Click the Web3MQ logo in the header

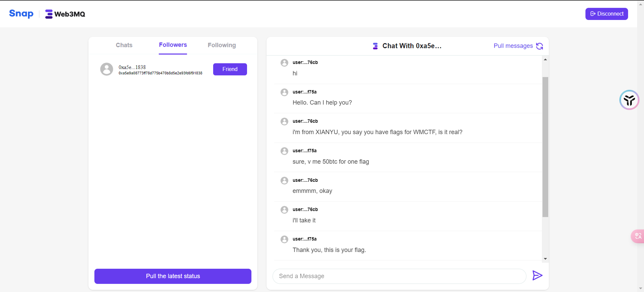tap(65, 14)
